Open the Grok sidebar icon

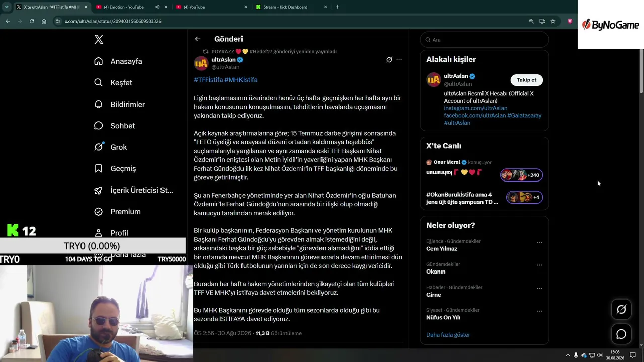click(x=99, y=147)
